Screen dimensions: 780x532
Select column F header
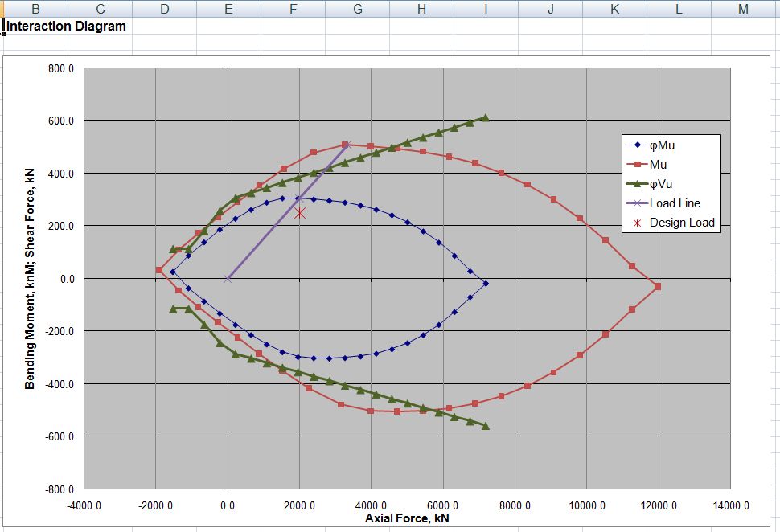[x=293, y=9]
